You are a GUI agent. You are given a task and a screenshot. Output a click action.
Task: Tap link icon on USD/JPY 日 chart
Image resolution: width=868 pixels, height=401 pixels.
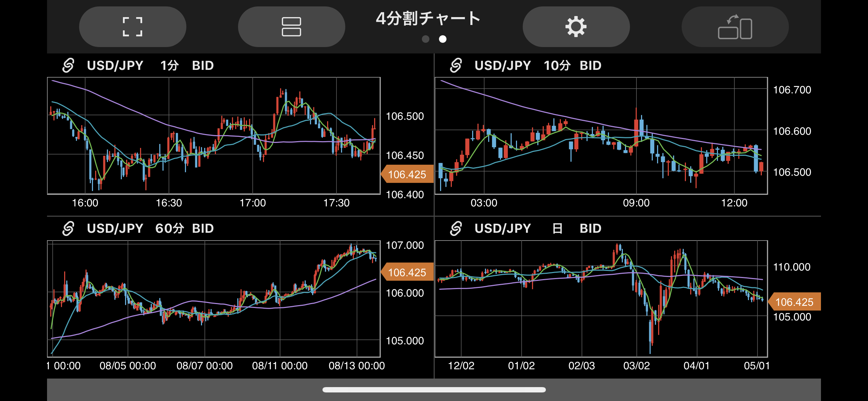click(x=456, y=228)
